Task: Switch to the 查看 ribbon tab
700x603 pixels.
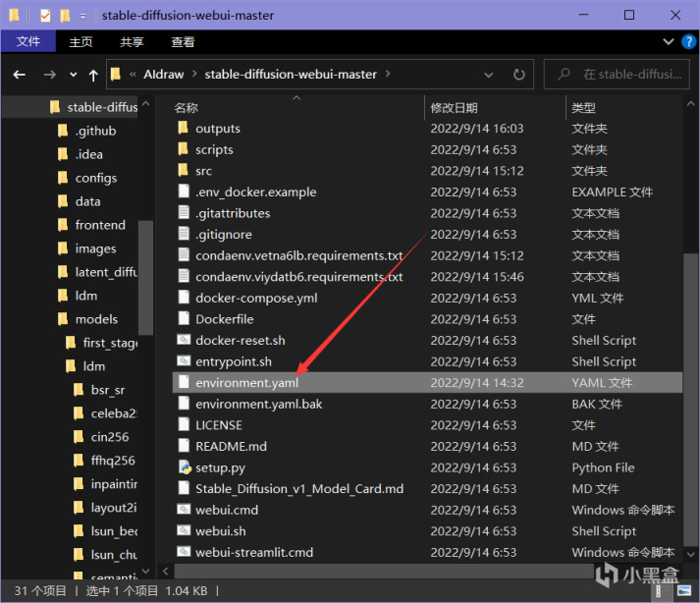Action: coord(183,42)
